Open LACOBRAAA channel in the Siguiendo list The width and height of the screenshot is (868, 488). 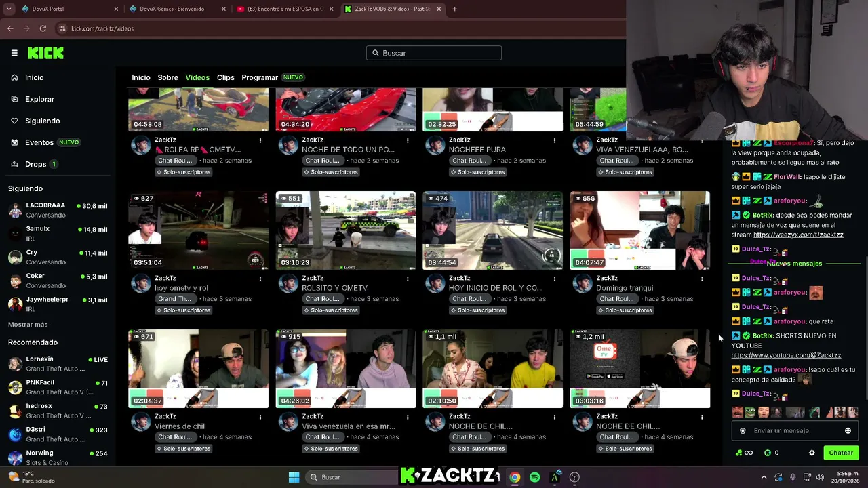58,210
